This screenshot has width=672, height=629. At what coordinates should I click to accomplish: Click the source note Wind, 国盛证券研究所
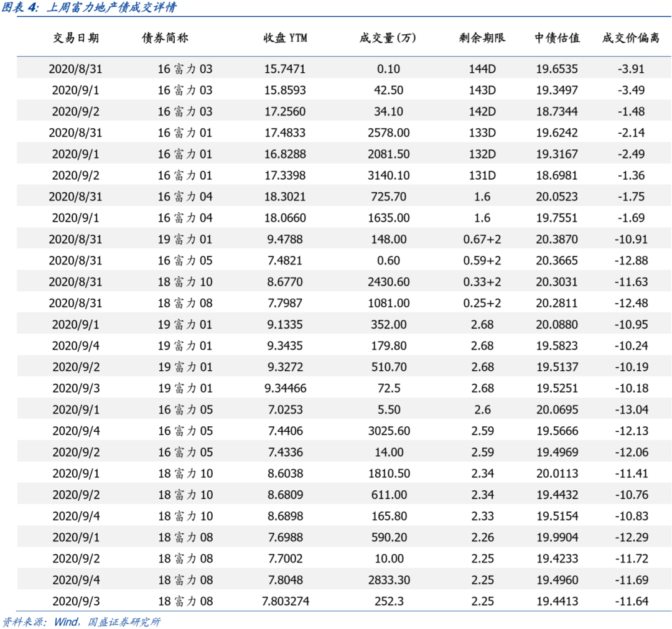[107, 622]
